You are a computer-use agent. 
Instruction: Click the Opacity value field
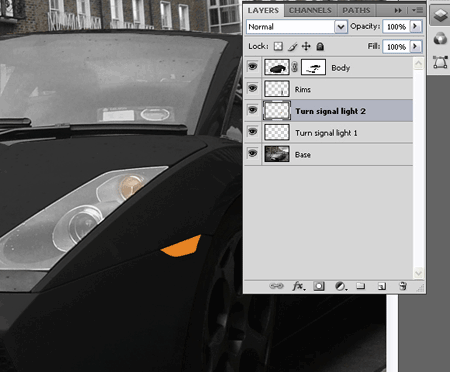coord(396,27)
